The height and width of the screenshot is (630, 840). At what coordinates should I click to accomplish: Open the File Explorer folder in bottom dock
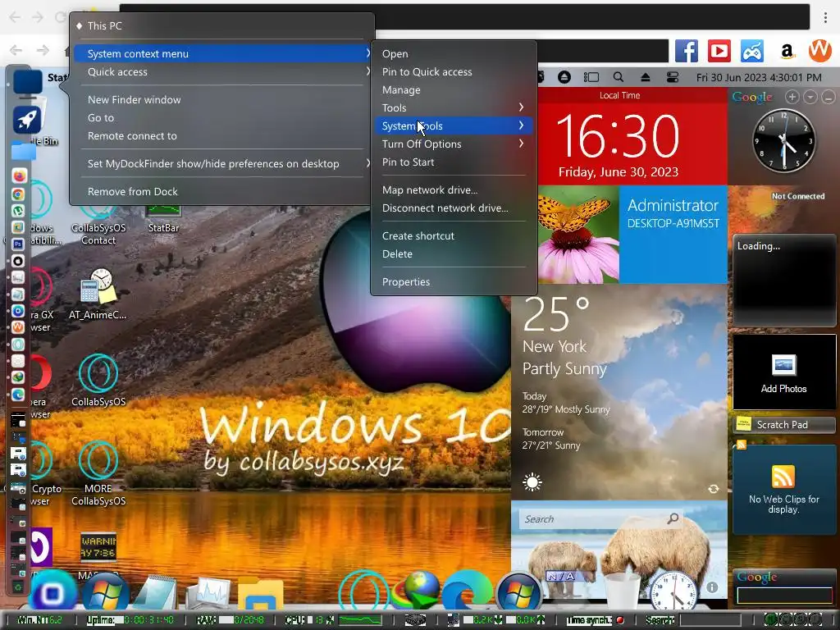(260, 594)
